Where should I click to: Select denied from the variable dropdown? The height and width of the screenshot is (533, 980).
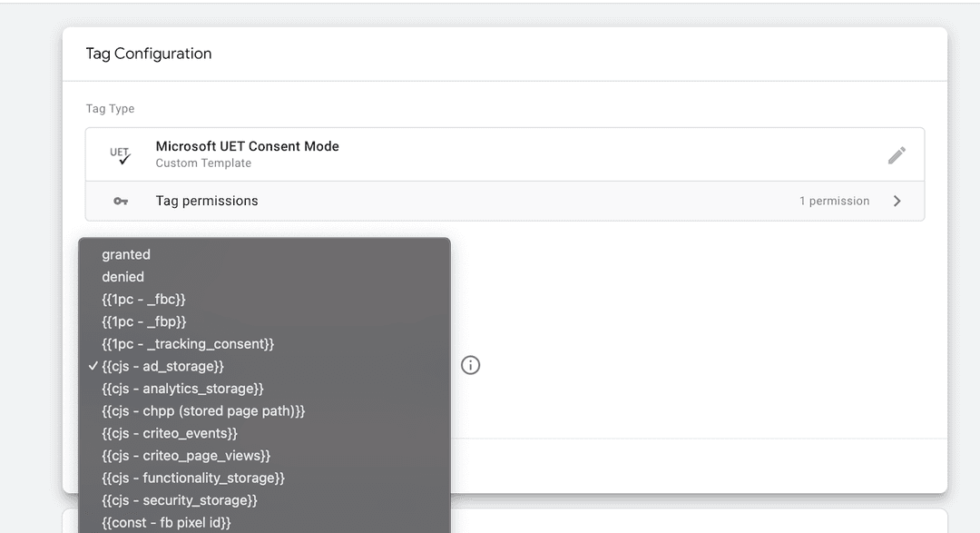pyautogui.click(x=122, y=276)
